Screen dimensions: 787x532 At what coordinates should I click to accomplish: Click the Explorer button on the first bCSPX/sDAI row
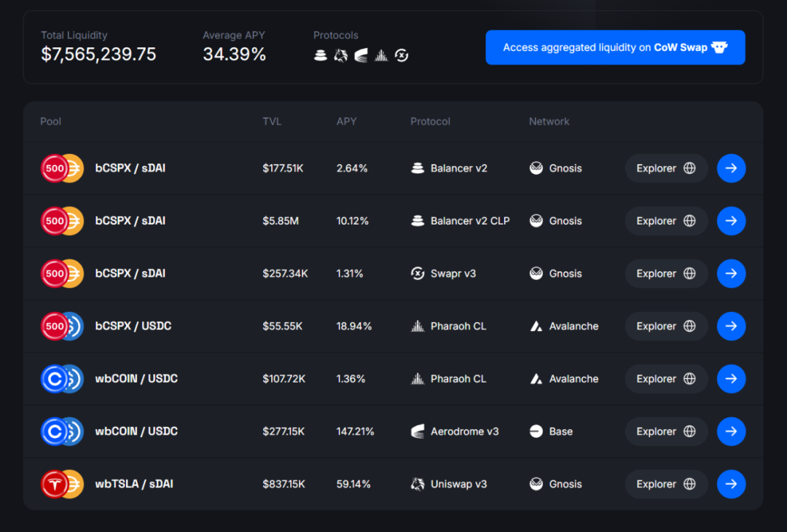click(x=665, y=168)
